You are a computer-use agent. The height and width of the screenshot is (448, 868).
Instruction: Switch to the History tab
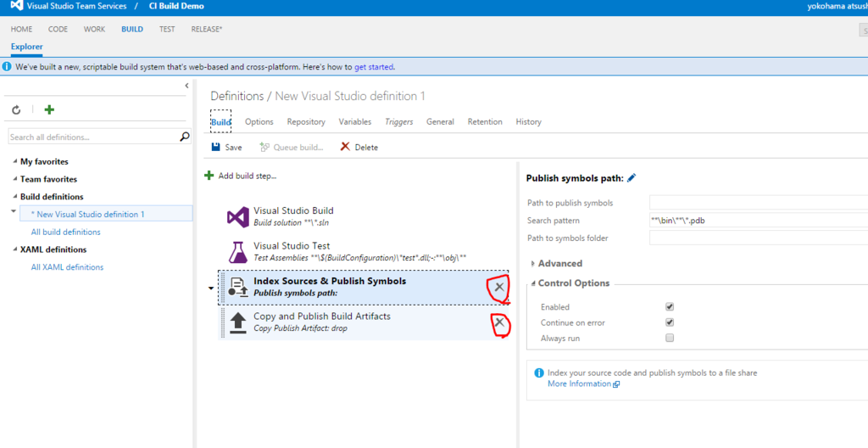[x=529, y=122]
